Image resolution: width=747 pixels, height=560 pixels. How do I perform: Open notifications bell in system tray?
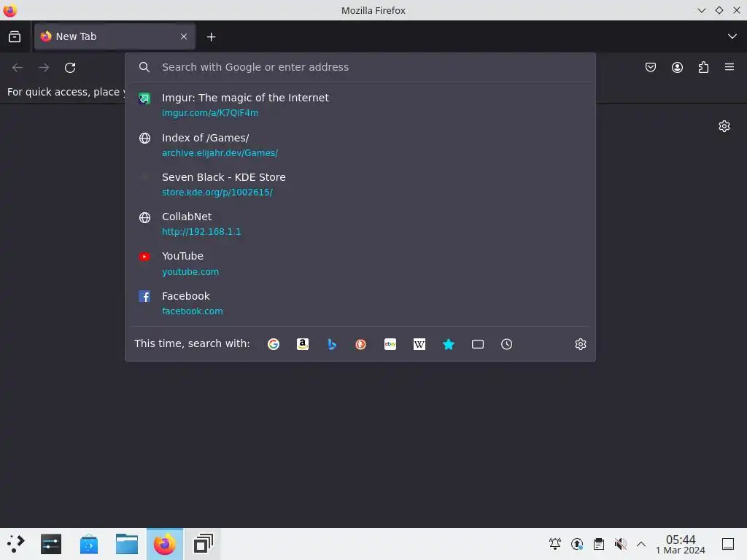point(555,544)
